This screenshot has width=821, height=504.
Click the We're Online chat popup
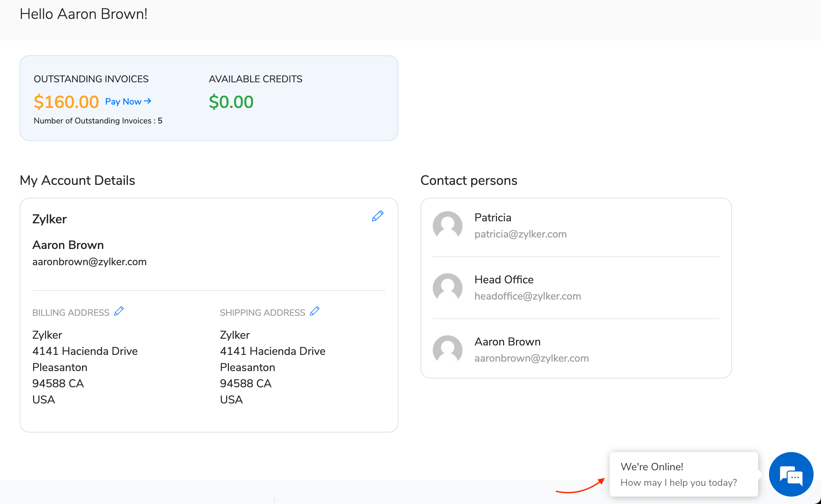683,474
